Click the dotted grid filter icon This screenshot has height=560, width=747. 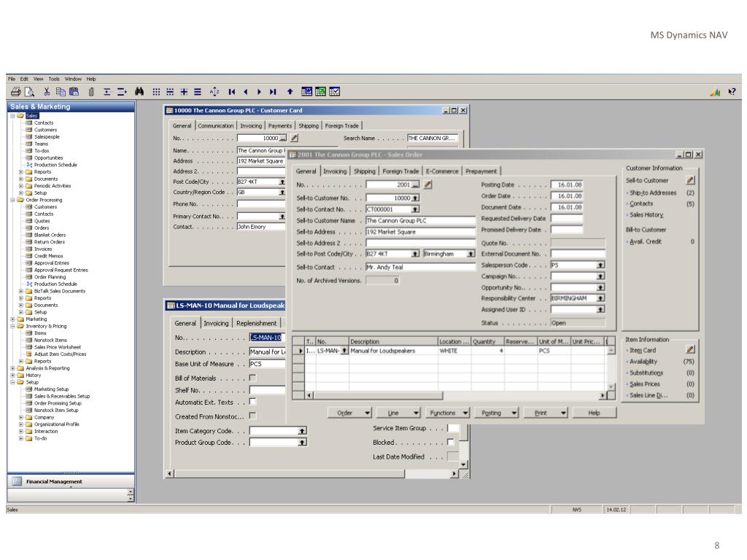click(156, 92)
